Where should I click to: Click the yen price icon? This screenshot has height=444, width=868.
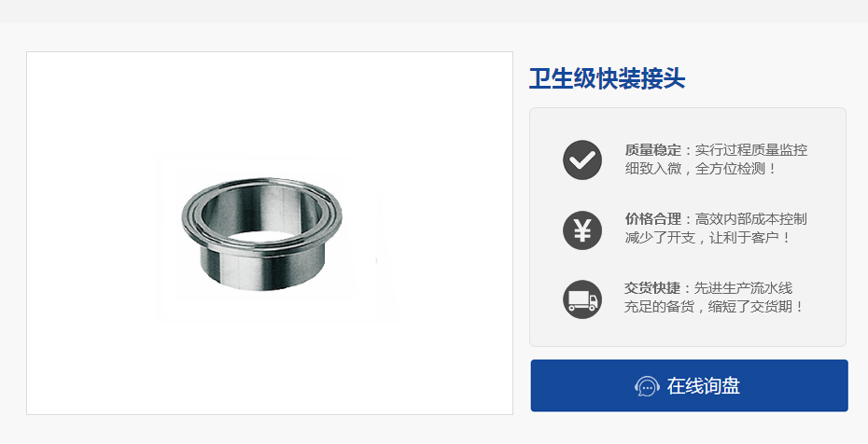582,230
